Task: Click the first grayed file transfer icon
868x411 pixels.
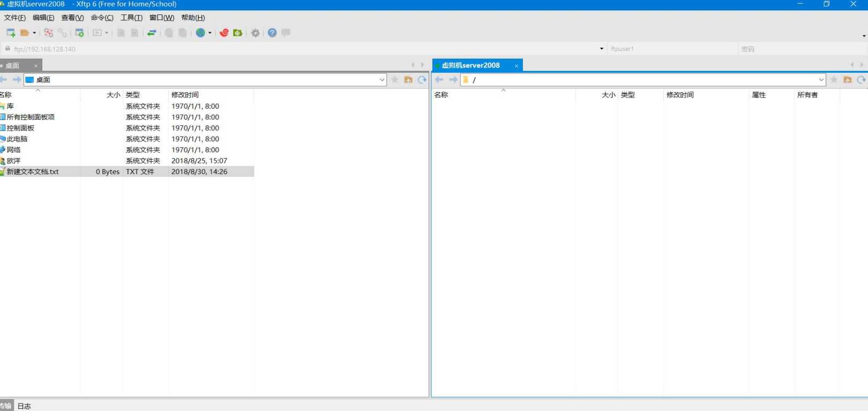Action: click(x=121, y=33)
